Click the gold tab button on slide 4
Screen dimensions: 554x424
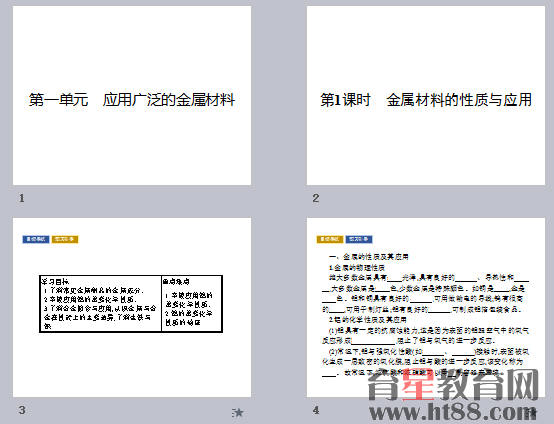point(330,239)
